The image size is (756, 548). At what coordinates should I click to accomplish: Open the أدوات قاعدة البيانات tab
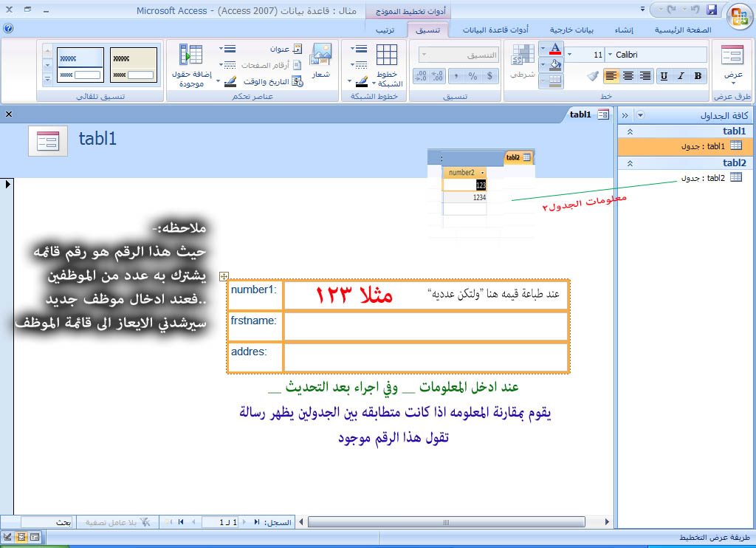tap(495, 30)
